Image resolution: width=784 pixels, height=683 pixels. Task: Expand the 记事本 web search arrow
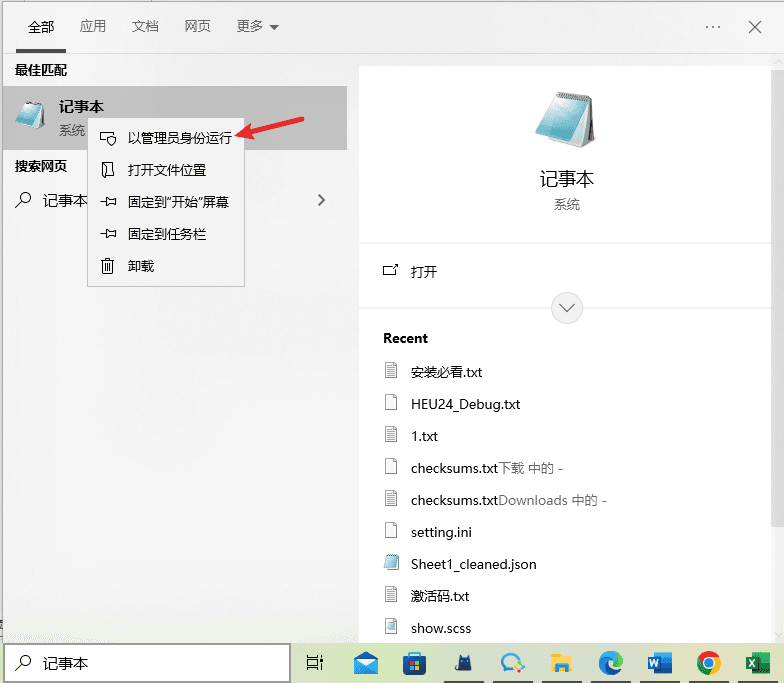coord(321,200)
